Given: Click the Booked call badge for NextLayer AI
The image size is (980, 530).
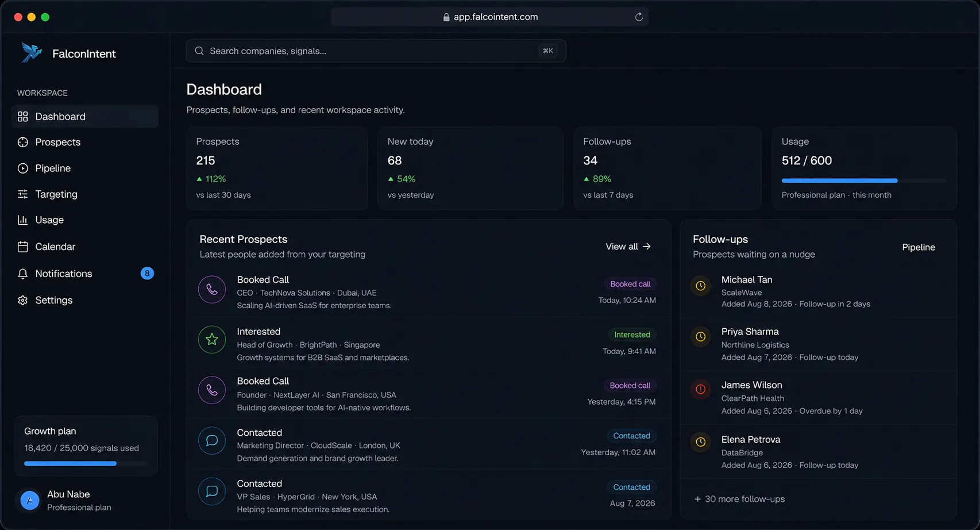Looking at the screenshot, I should 630,385.
